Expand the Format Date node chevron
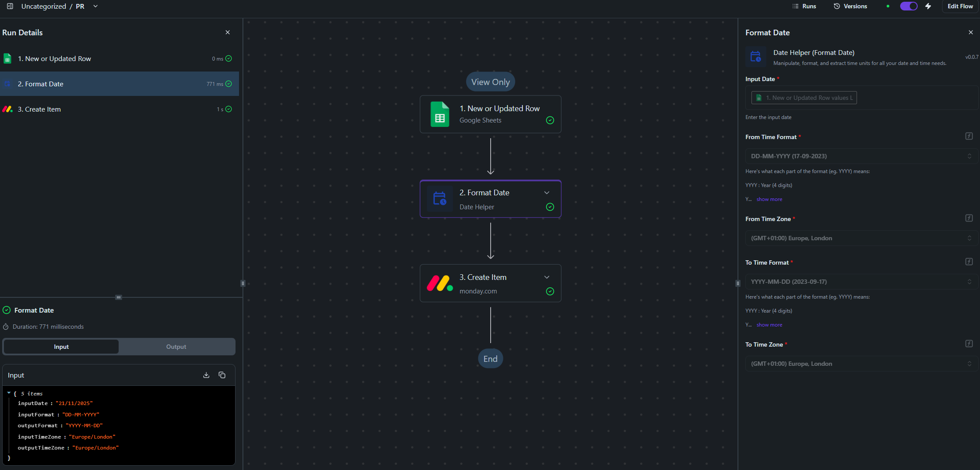 (546, 193)
